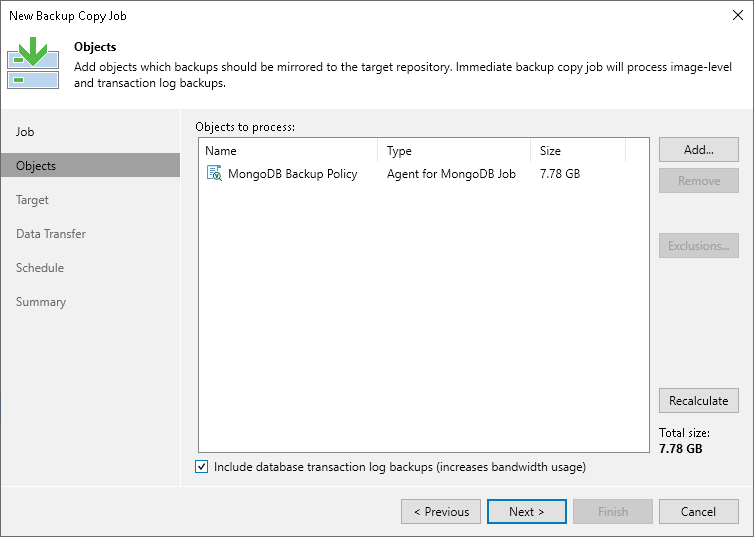Click the backup copy wizard header icon
Viewport: 754px width, 537px height.
point(33,63)
